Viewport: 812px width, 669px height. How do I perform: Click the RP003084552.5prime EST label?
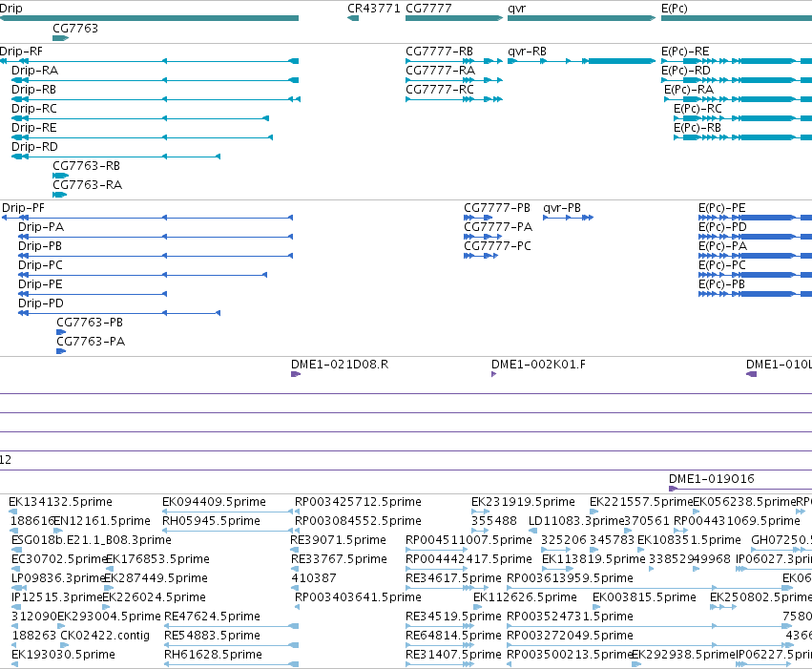point(358,521)
